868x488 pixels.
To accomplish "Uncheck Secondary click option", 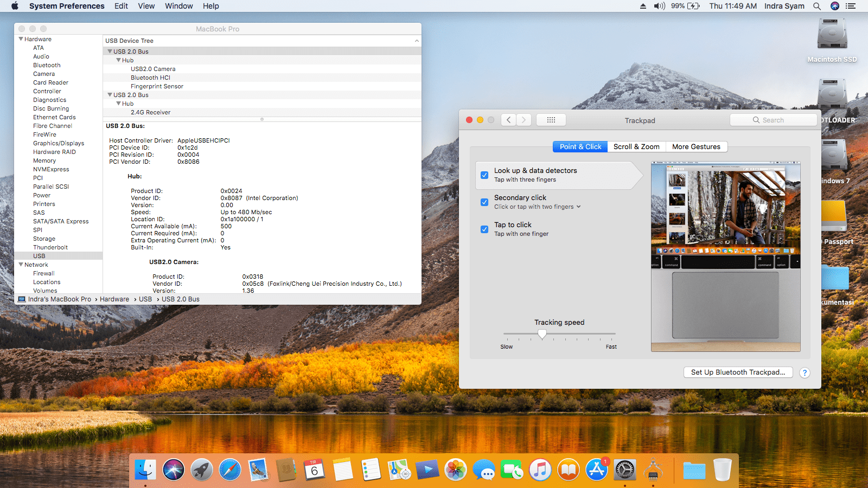I will click(484, 202).
